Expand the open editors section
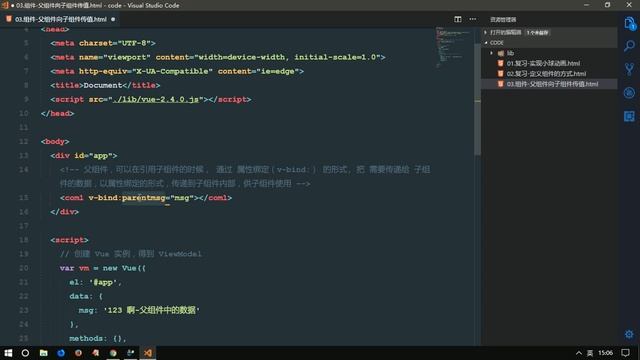Screen dimensions: 640x360 486,32
